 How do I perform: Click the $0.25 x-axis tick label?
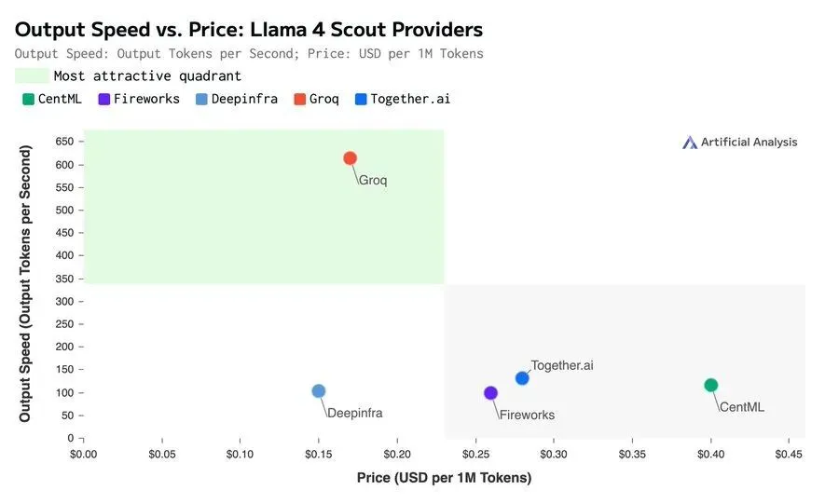[x=475, y=455]
